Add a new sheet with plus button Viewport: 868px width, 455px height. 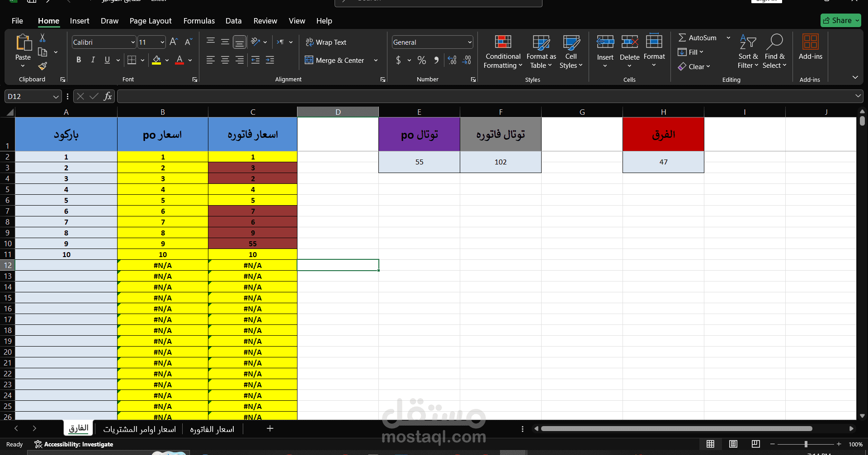coord(270,428)
